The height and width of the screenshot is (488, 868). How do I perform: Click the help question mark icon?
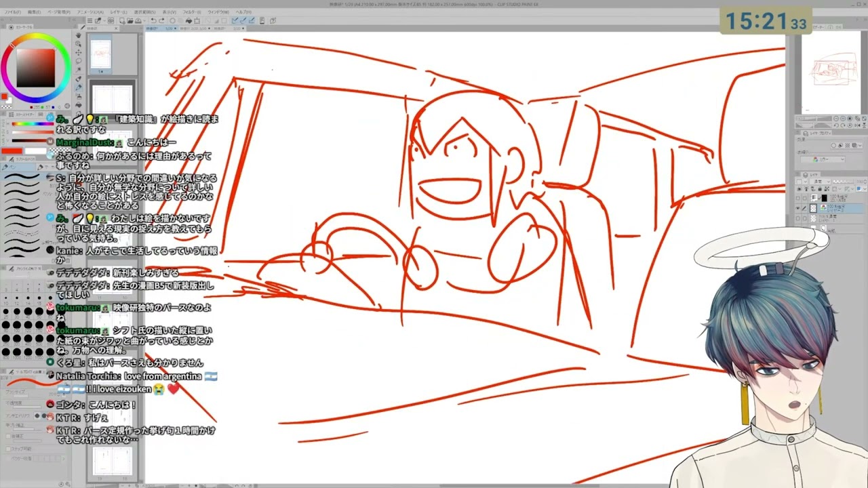pos(272,20)
